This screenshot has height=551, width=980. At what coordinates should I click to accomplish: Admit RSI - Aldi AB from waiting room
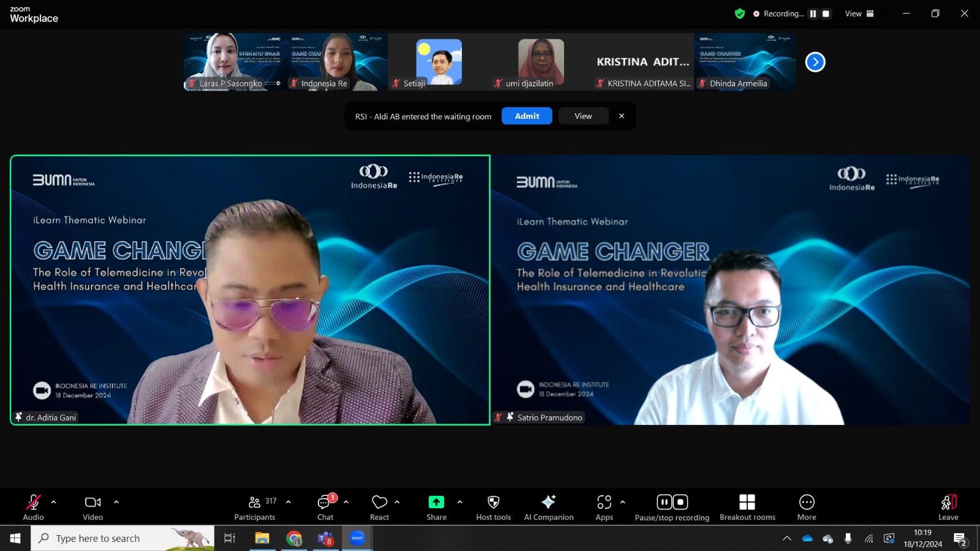[527, 116]
